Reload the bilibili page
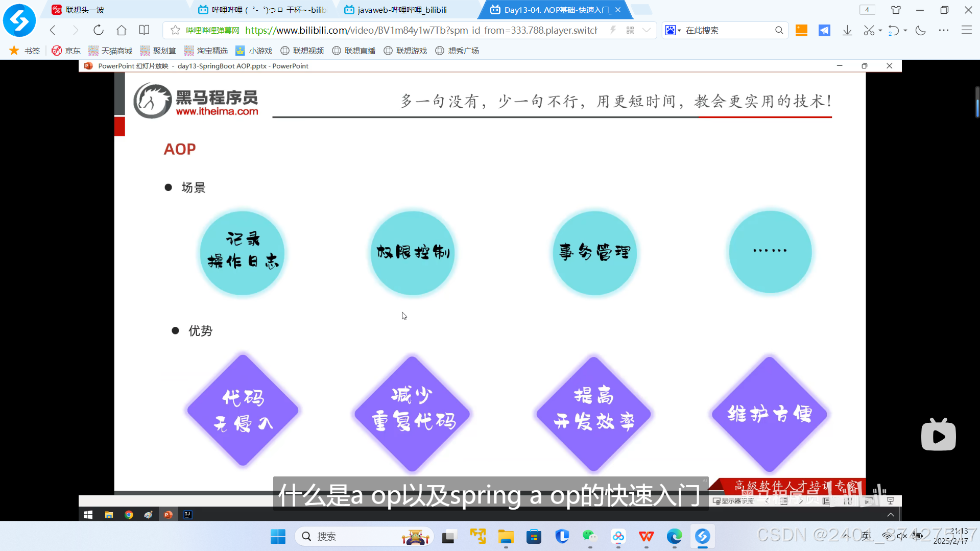This screenshot has width=980, height=551. 99,30
